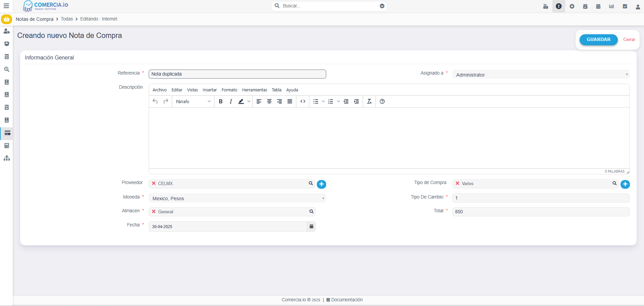This screenshot has height=306, width=644.
Task: Add new Proveedor with plus button
Action: click(321, 184)
